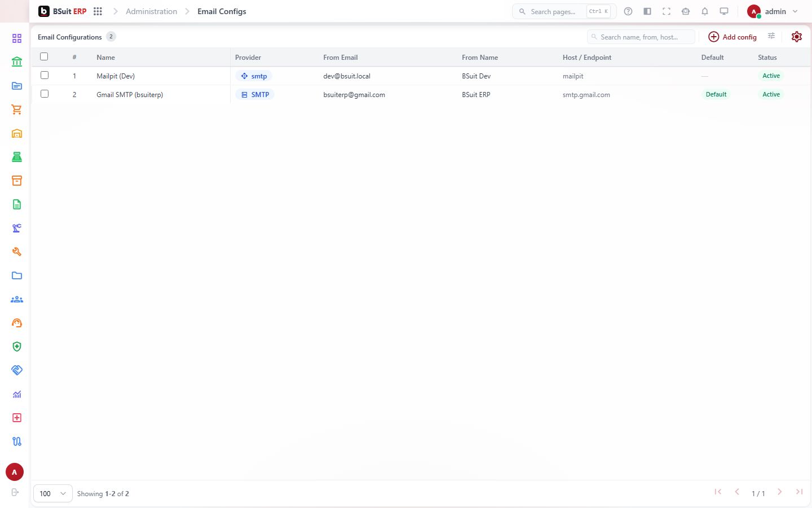Open the help question mark icon

pos(628,11)
